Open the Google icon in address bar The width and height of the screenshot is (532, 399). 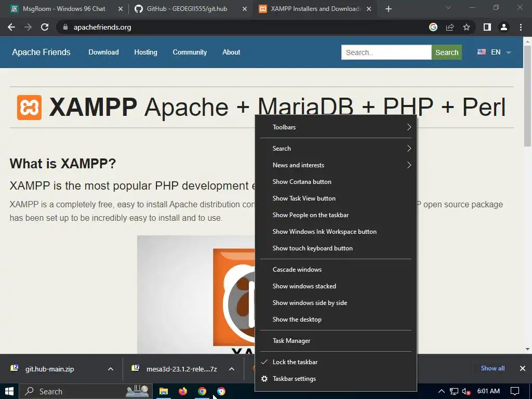[433, 27]
